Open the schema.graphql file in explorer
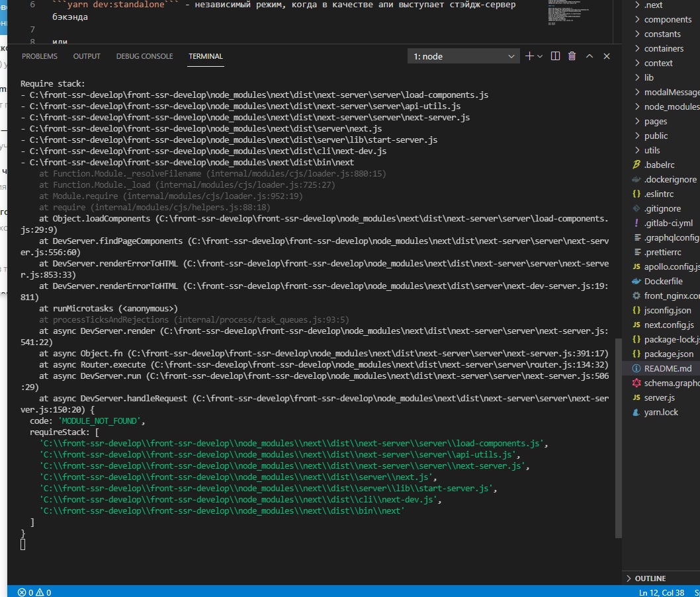This screenshot has height=597, width=700. 671,383
